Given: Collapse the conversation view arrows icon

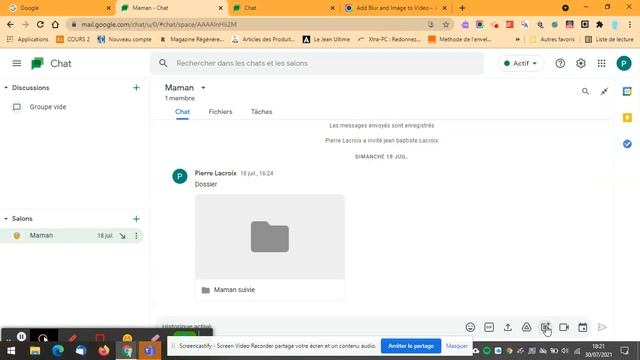Looking at the screenshot, I should click(x=604, y=91).
